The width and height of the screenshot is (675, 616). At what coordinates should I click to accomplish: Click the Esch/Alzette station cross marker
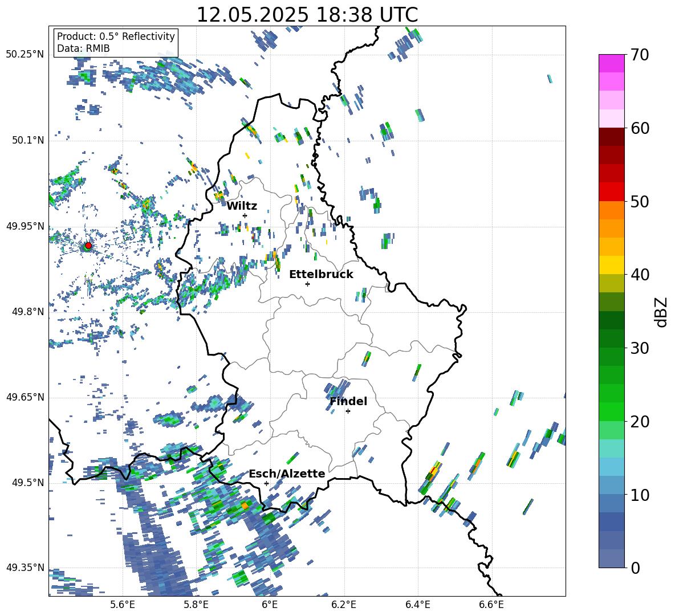[266, 483]
